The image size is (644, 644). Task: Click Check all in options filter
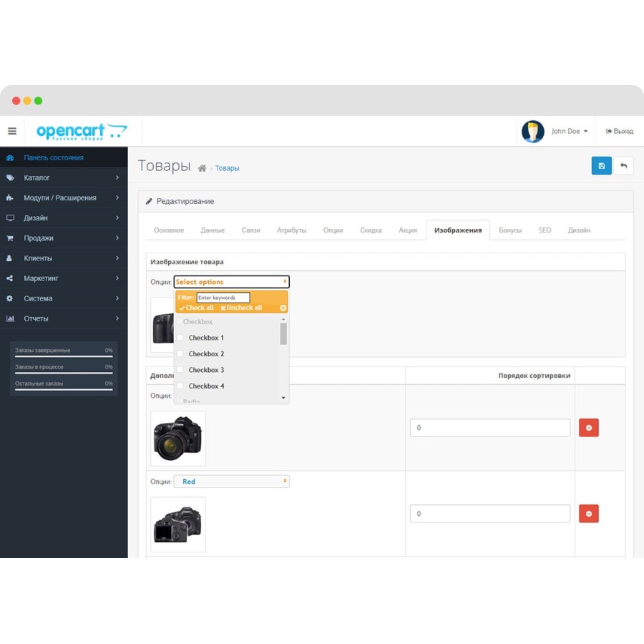(x=196, y=308)
